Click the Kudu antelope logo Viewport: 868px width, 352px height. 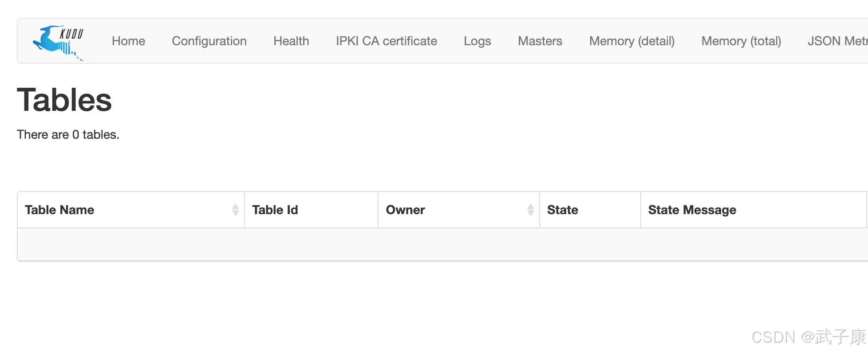tap(58, 42)
